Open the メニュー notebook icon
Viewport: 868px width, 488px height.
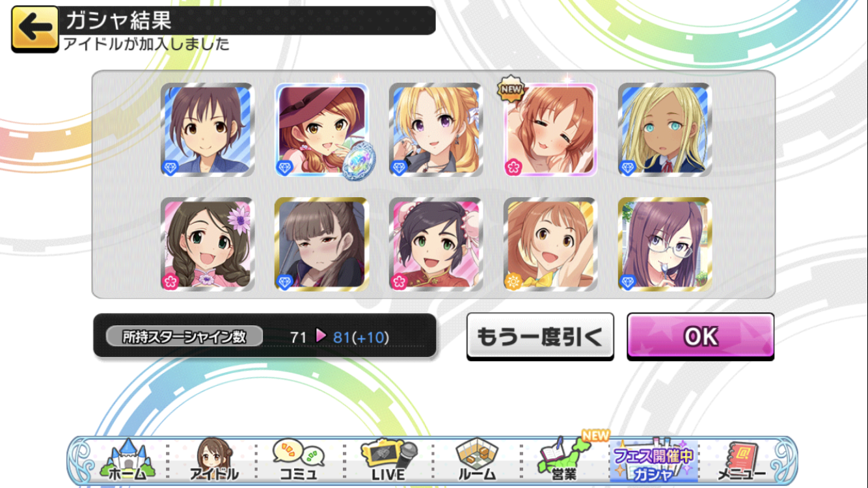742,461
